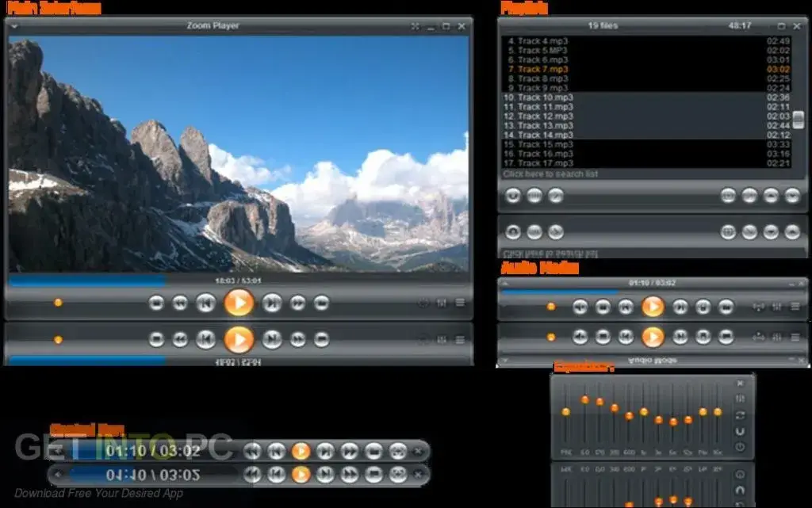Open the hamburger menu on the main player
The image size is (812, 508).
(460, 302)
